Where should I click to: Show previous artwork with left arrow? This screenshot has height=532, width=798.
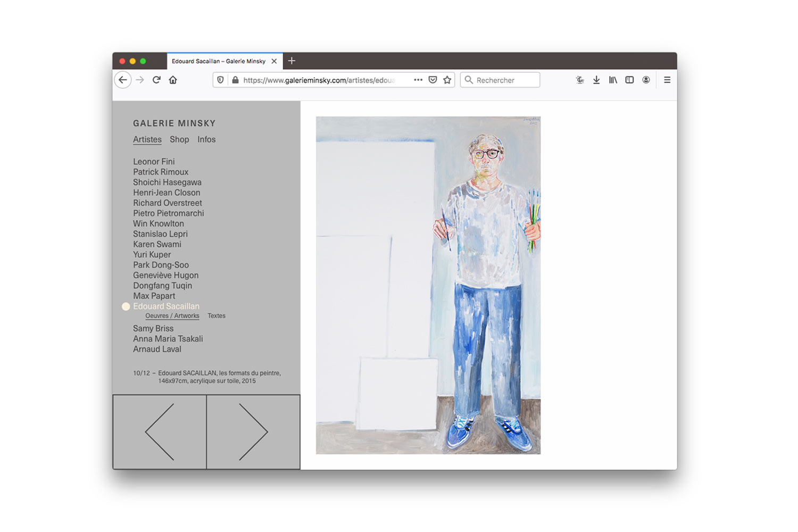click(x=160, y=432)
